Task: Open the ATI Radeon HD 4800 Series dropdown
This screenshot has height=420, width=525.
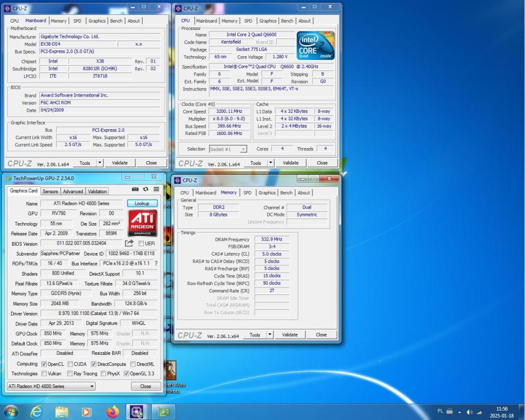Action: 92,386
